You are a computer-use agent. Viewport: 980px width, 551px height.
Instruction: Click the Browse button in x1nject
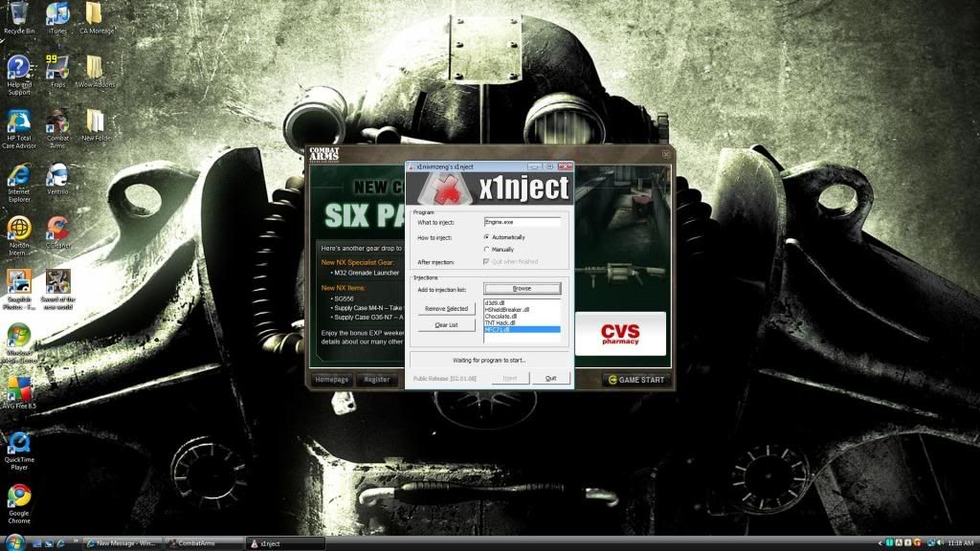(522, 289)
